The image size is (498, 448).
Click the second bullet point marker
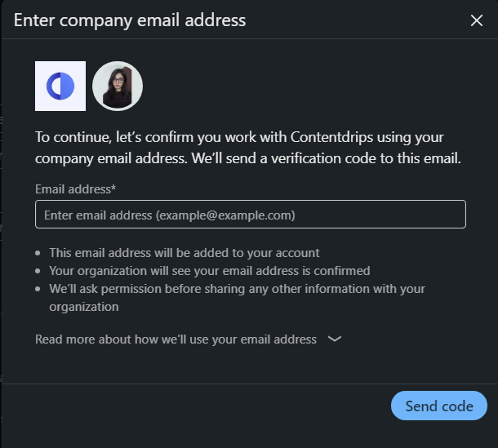coord(39,271)
